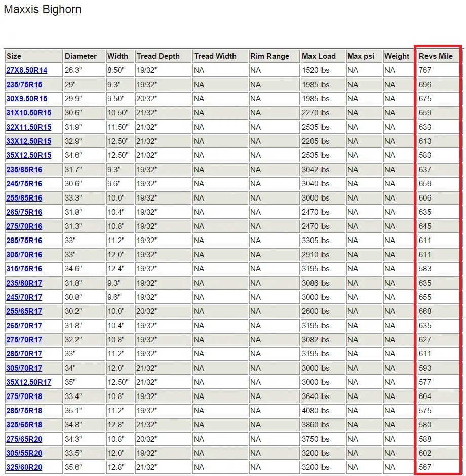Click the 30X9.50R15 size link
The width and height of the screenshot is (466, 476).
(27, 99)
